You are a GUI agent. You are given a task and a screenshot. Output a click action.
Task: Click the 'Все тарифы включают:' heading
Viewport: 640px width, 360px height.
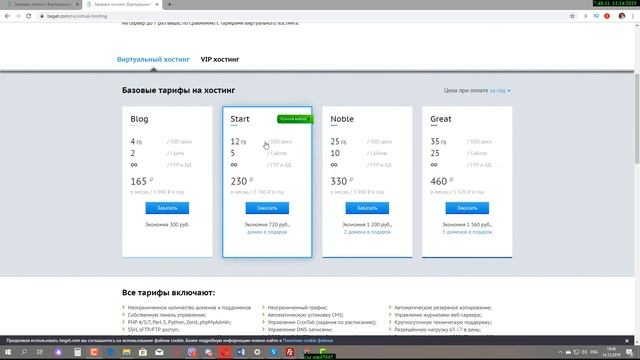coord(168,293)
